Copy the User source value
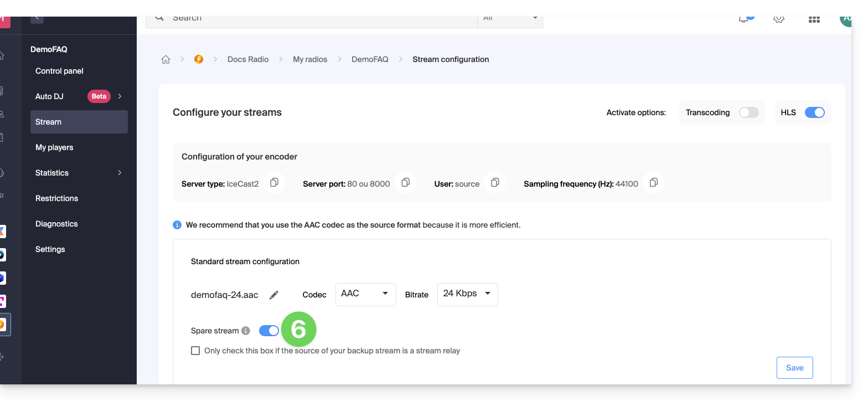Screen dimensions: 868x401 point(495,183)
